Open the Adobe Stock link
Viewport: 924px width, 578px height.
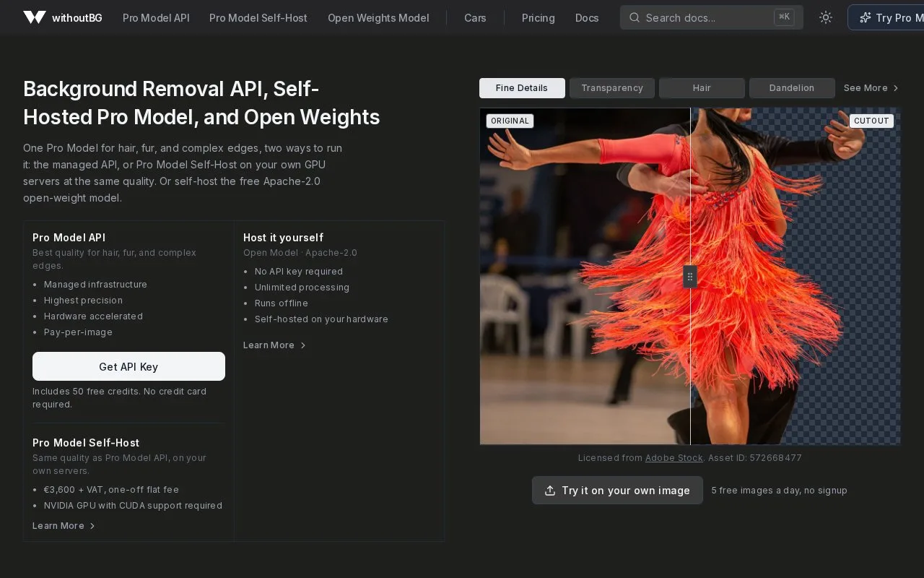pos(674,458)
